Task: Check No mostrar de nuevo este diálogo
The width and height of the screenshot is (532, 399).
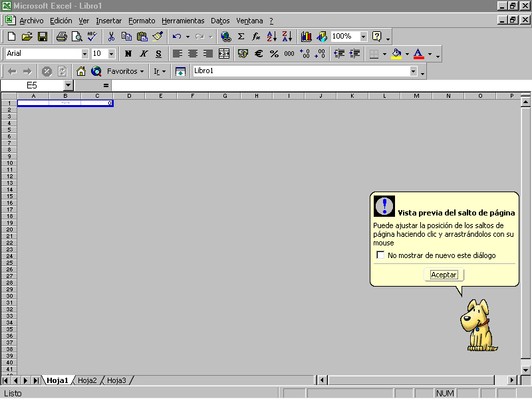Action: pyautogui.click(x=380, y=255)
